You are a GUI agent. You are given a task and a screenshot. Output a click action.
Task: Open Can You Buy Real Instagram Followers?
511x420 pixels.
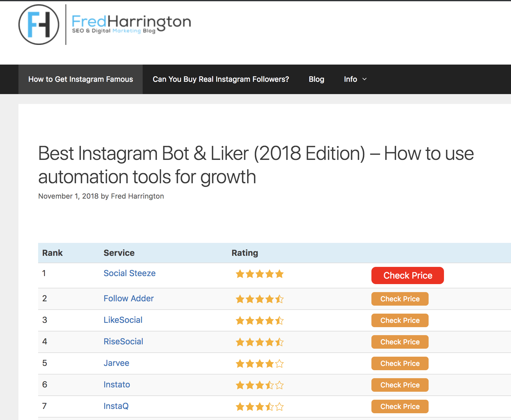[221, 79]
